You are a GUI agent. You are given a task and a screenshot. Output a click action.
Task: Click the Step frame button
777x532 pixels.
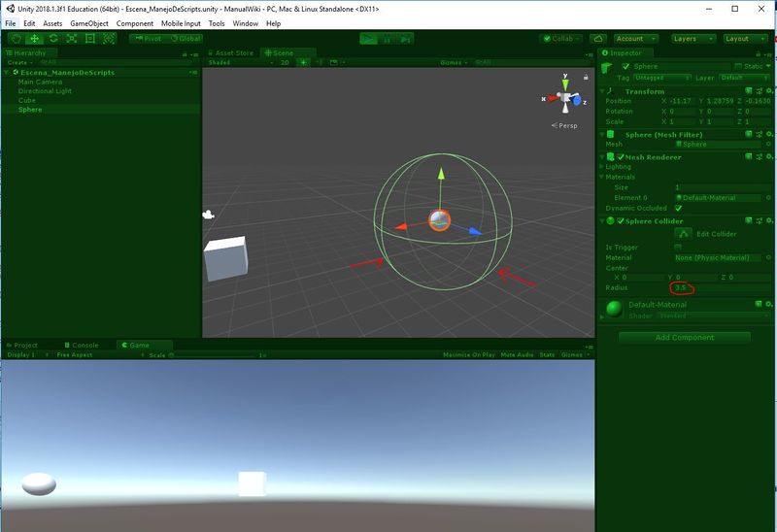pyautogui.click(x=405, y=39)
